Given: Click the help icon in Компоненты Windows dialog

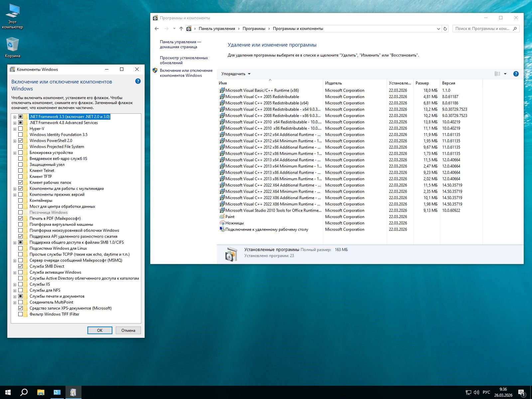Looking at the screenshot, I should click(138, 81).
